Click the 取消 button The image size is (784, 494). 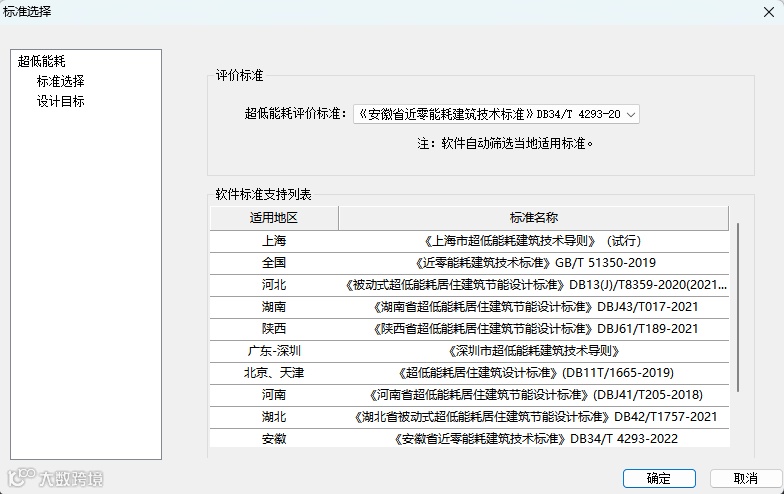(746, 478)
